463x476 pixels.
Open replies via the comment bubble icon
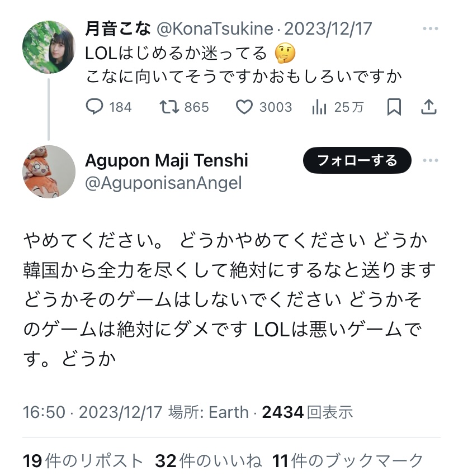click(x=95, y=107)
